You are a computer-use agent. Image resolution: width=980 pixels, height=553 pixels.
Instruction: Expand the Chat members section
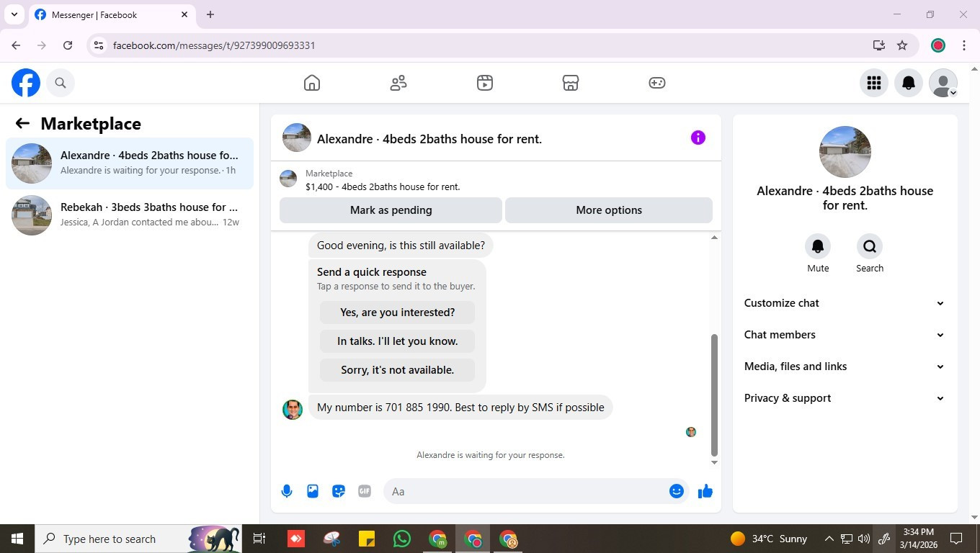[845, 335]
